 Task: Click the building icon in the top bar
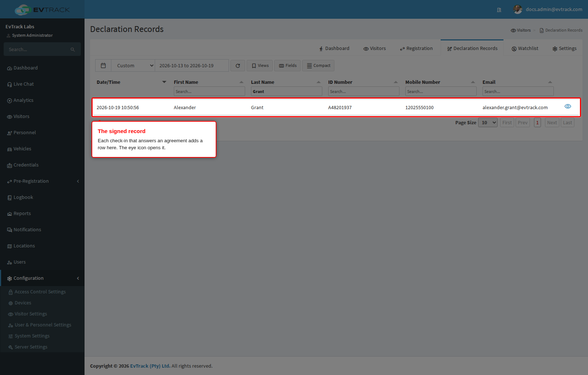pos(499,10)
